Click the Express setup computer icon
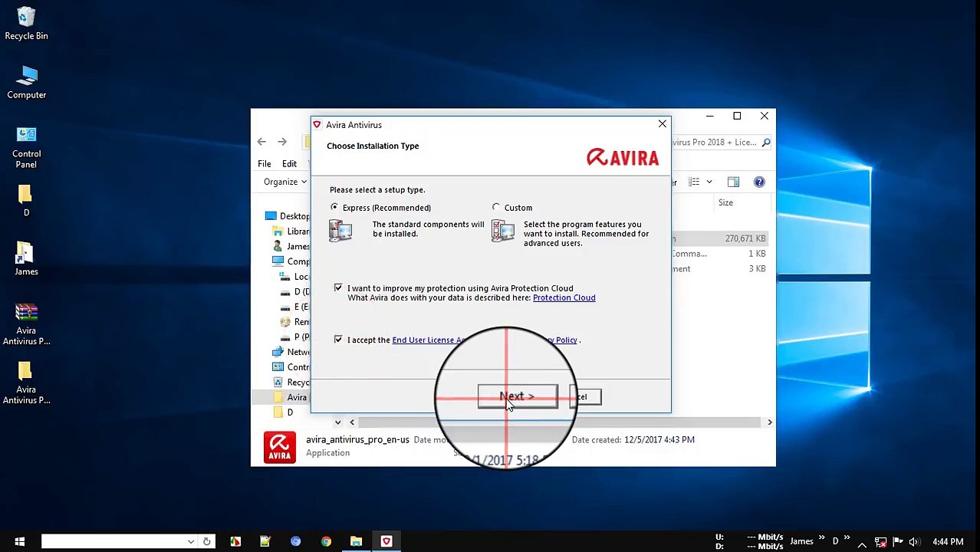The width and height of the screenshot is (980, 552). click(340, 230)
